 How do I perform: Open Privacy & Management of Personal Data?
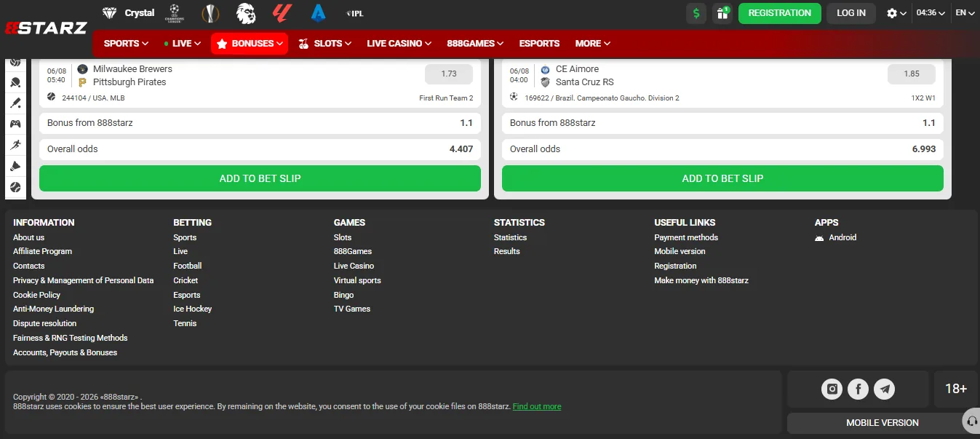[83, 280]
